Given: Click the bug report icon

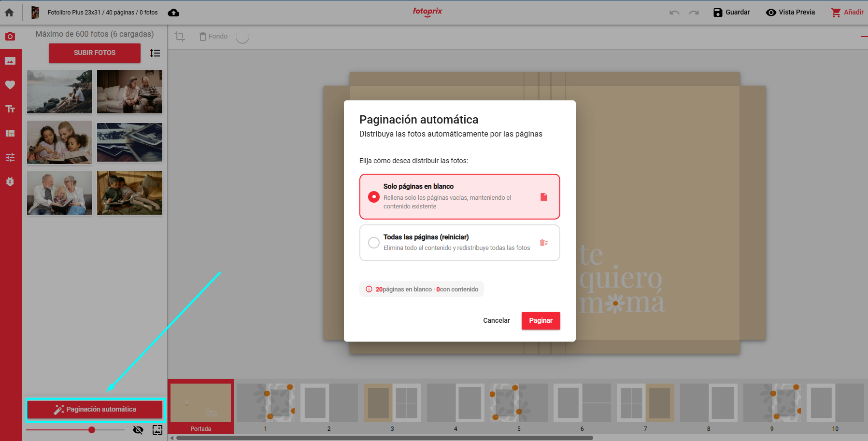Looking at the screenshot, I should coord(10,181).
